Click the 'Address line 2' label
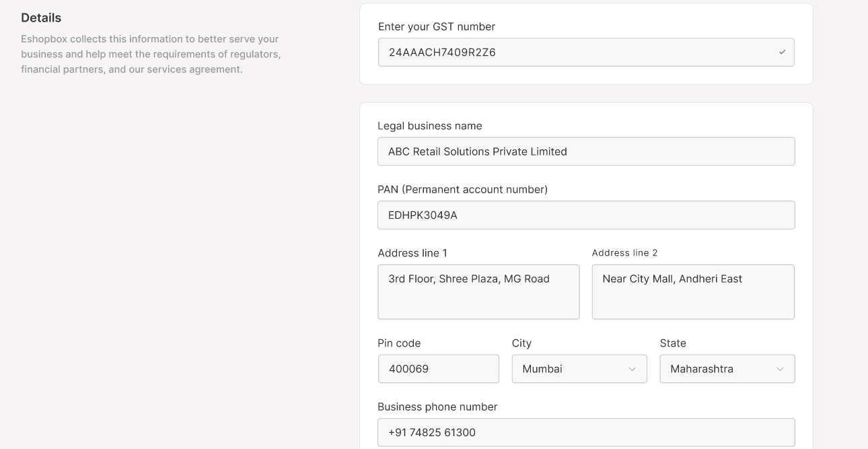 click(x=624, y=253)
